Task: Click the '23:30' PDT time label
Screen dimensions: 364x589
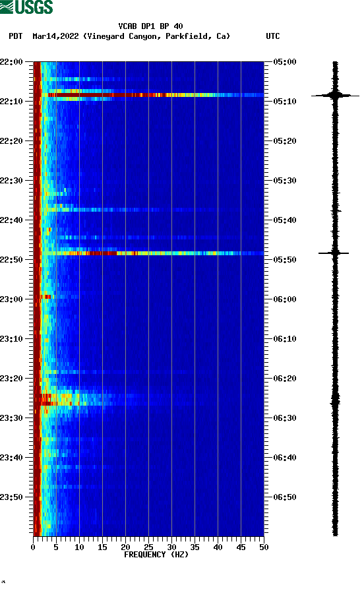Action: click(x=12, y=418)
